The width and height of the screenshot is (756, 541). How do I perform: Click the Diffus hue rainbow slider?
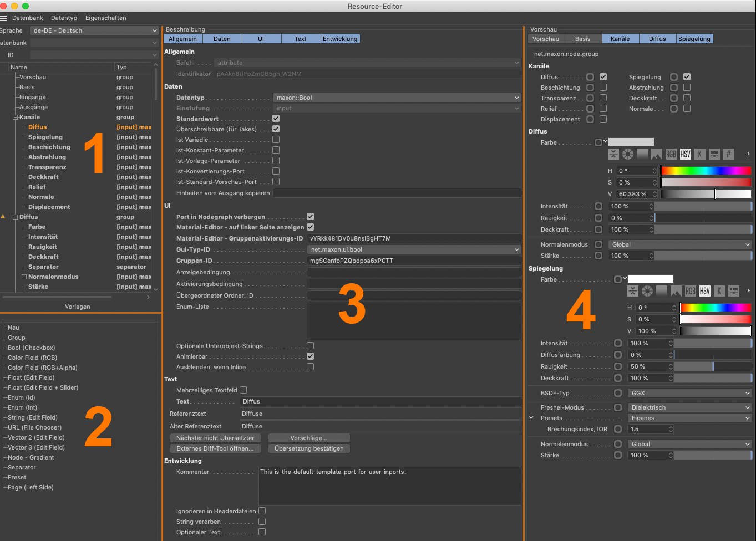coord(706,171)
